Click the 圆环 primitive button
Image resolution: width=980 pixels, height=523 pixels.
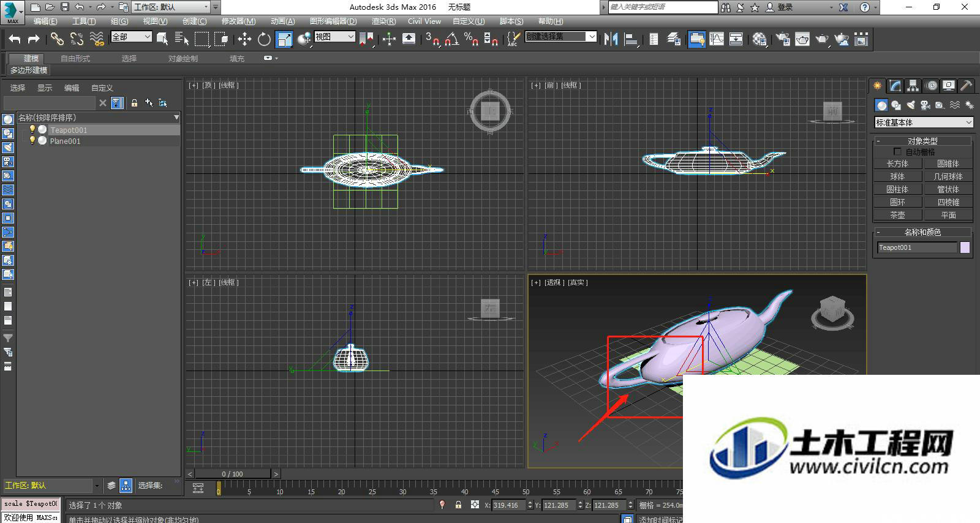(897, 202)
